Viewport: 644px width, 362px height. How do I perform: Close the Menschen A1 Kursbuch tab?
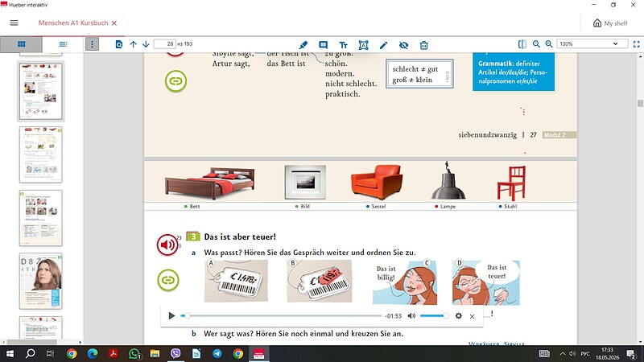pyautogui.click(x=114, y=23)
